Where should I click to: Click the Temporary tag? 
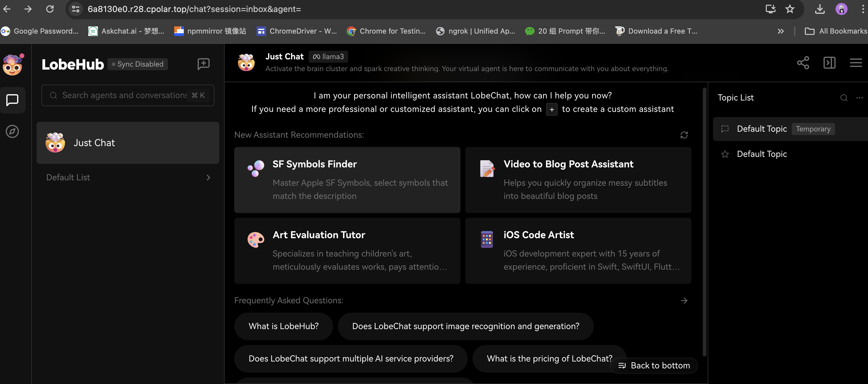[x=813, y=129]
